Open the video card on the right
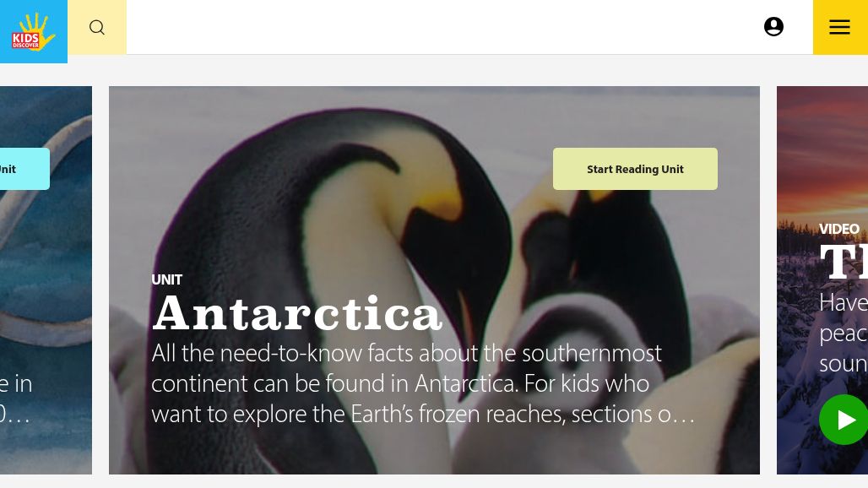 (x=822, y=280)
